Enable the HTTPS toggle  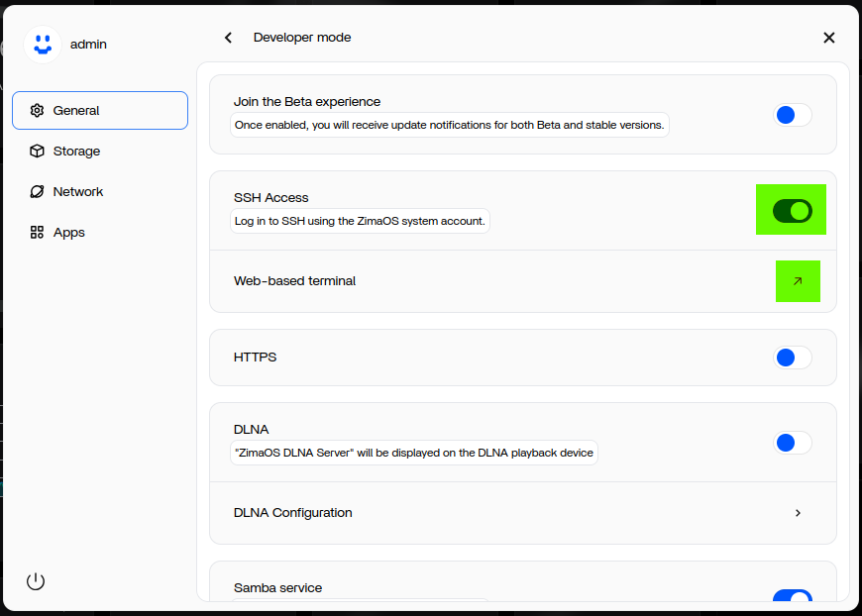pos(792,357)
